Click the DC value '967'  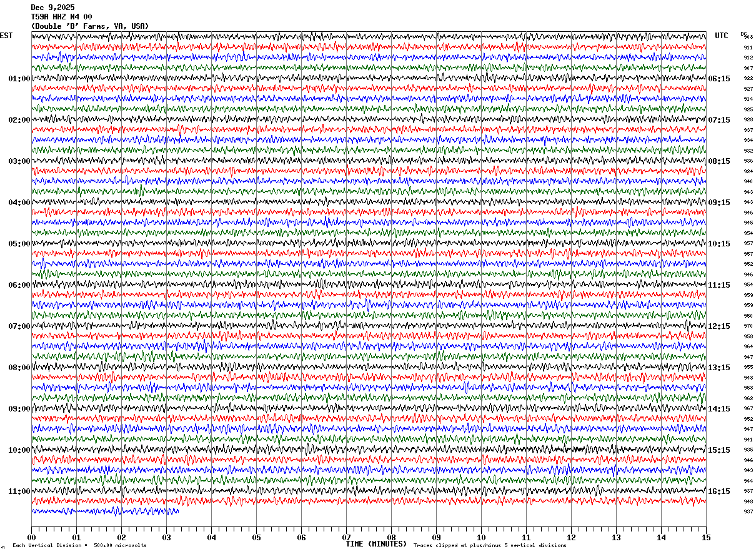(748, 408)
